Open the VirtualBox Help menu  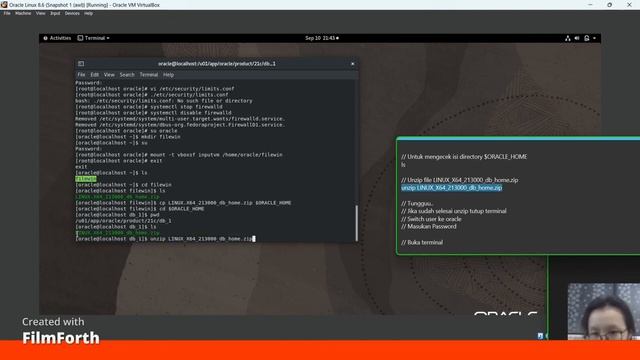tap(89, 13)
